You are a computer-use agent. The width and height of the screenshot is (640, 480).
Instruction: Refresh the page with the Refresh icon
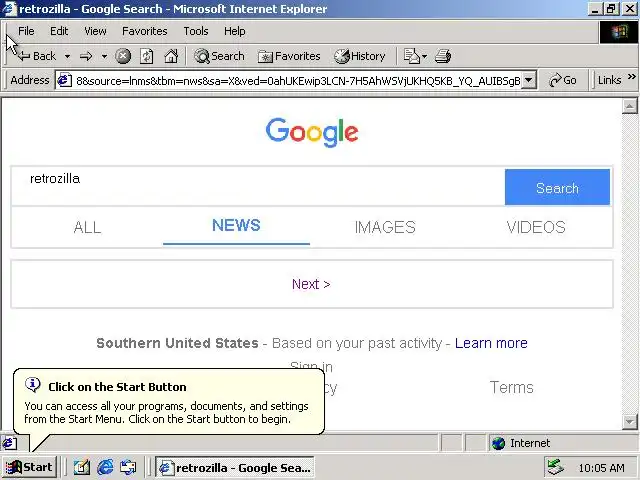[147, 56]
